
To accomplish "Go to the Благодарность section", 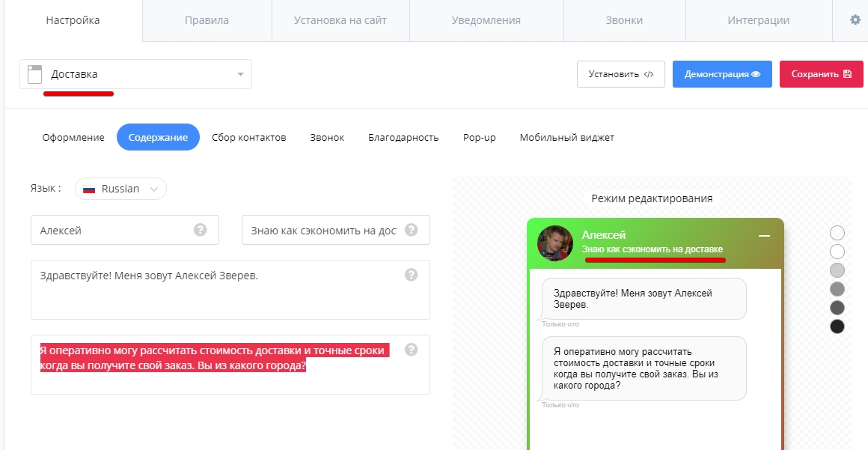I will 403,138.
